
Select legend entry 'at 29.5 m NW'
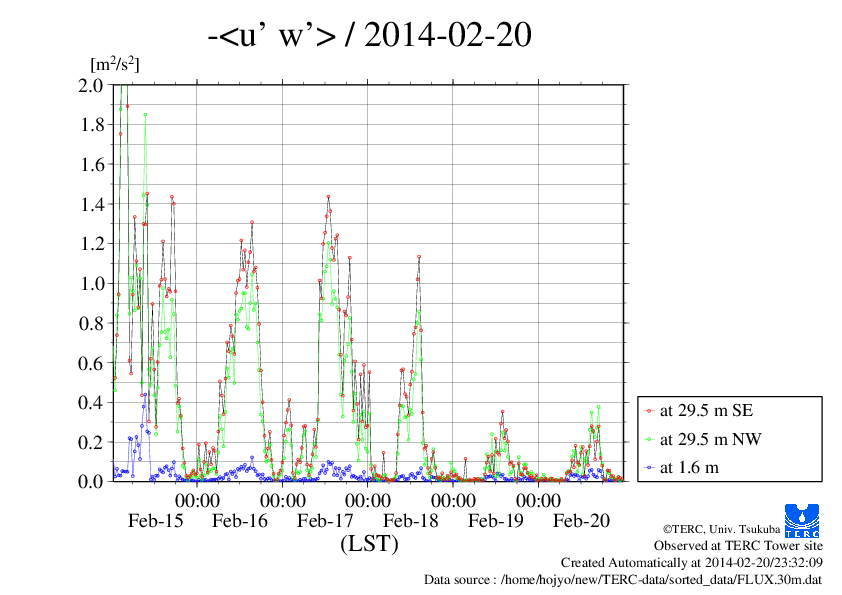point(710,439)
